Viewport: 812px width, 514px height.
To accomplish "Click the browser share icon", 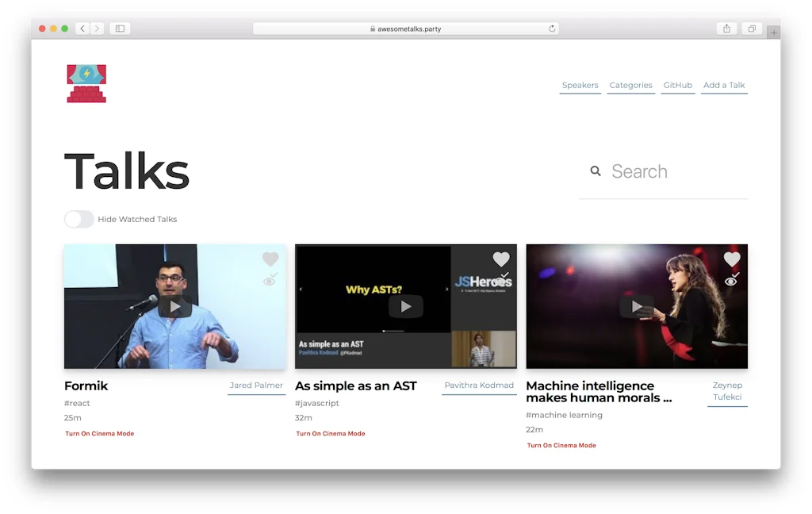I will (726, 29).
